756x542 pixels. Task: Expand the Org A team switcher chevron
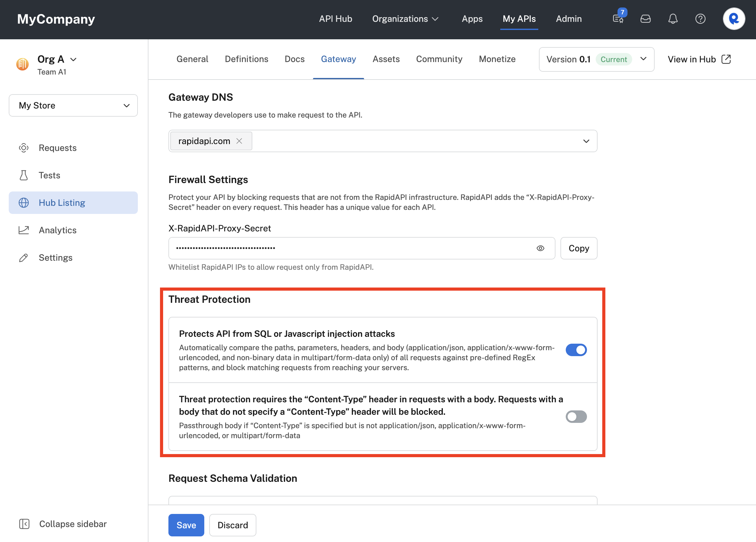click(73, 59)
